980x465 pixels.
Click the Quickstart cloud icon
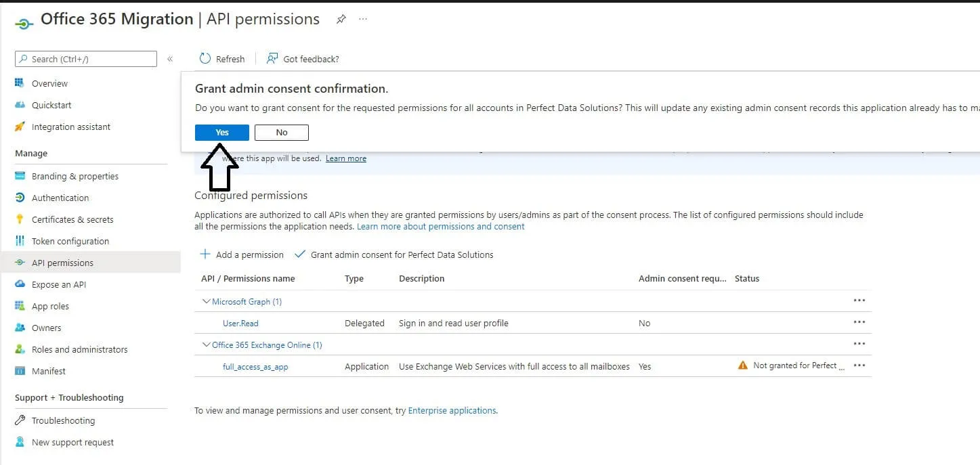click(x=20, y=105)
